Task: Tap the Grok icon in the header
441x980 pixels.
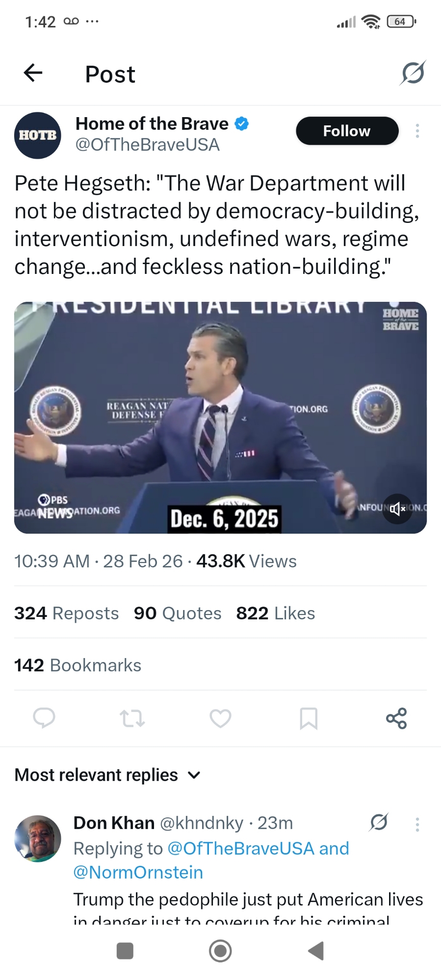Action: pyautogui.click(x=413, y=73)
